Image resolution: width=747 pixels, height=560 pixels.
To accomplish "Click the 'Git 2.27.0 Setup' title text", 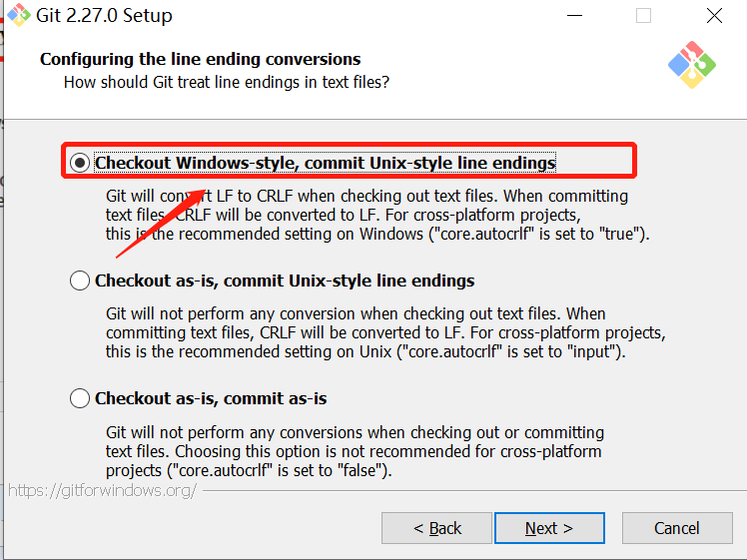I will pos(105,16).
